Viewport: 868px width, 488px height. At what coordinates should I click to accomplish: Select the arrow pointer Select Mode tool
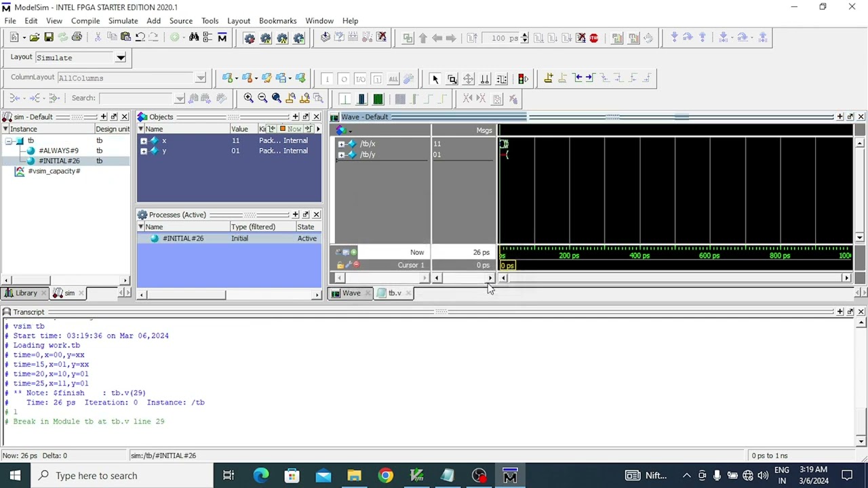pos(435,79)
